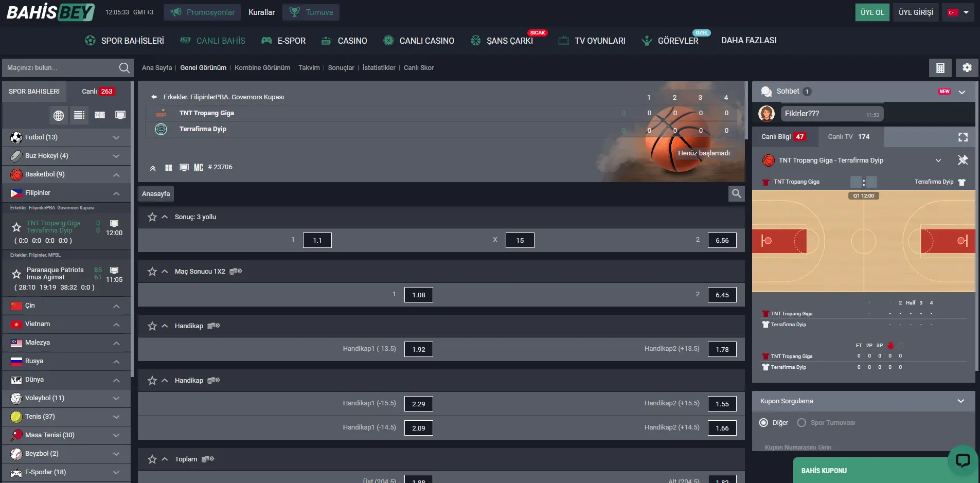Open CANLI BAHİS menu

coord(213,41)
